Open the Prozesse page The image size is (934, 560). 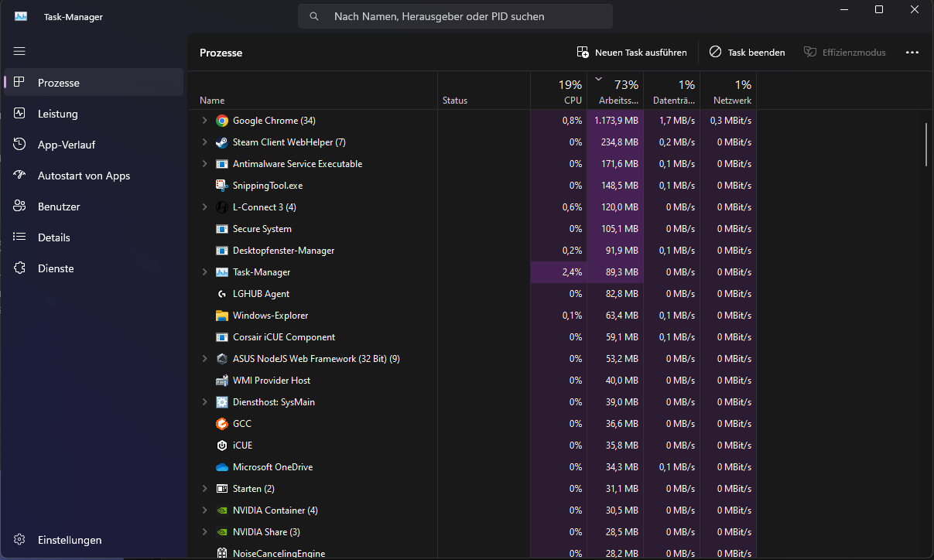pyautogui.click(x=94, y=83)
